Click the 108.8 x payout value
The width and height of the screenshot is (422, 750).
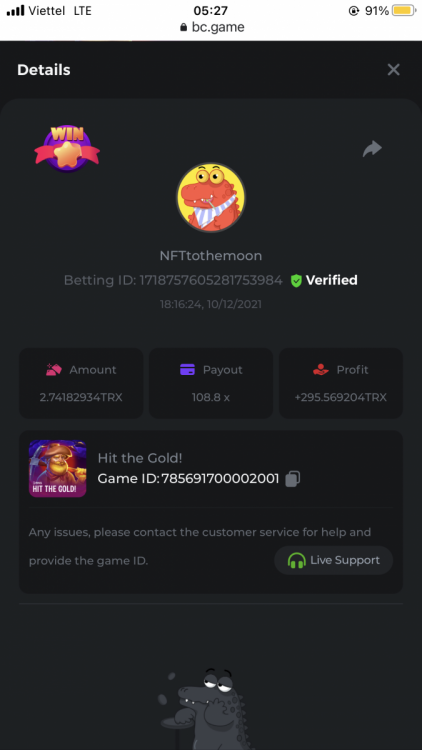tap(211, 397)
